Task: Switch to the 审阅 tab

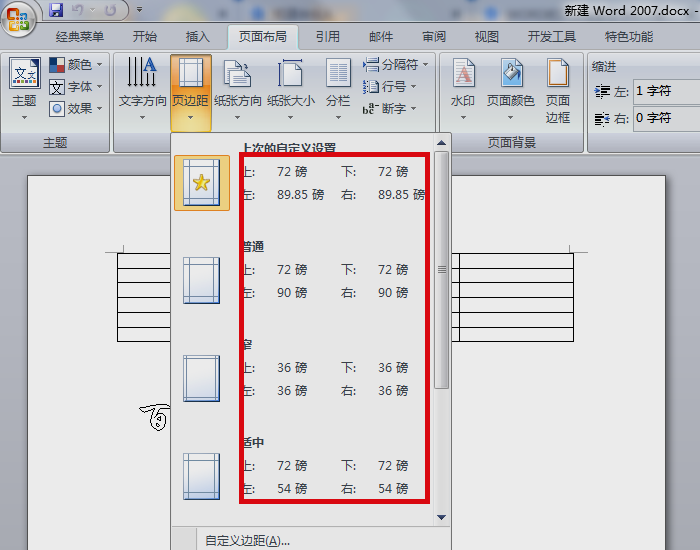Action: click(x=434, y=37)
